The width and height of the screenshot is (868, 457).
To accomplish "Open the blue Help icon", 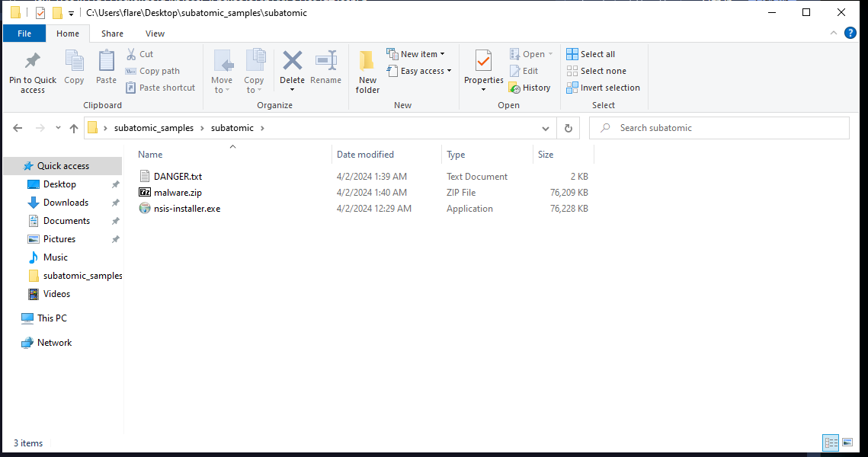I will pos(850,34).
